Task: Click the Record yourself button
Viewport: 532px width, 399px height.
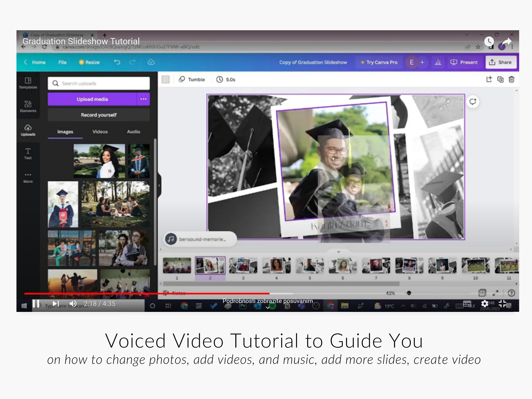Action: pos(99,115)
